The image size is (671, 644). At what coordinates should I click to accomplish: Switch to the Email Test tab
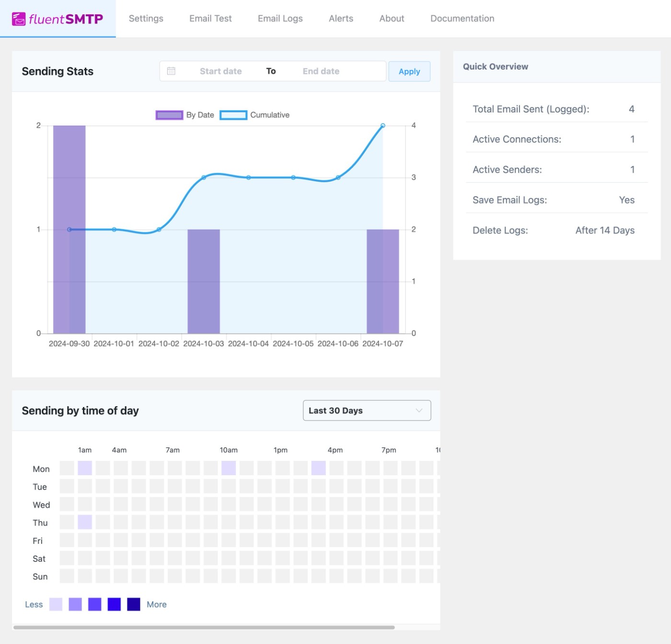pos(210,18)
